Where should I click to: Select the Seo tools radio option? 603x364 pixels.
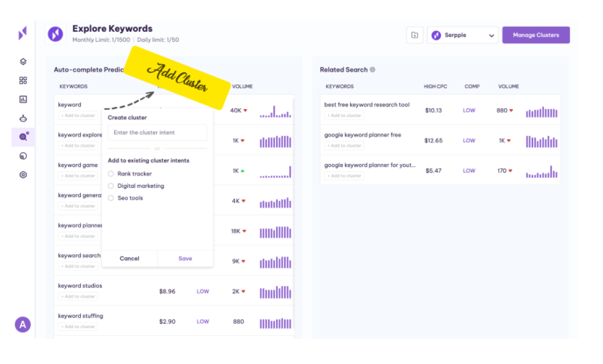[x=111, y=198]
